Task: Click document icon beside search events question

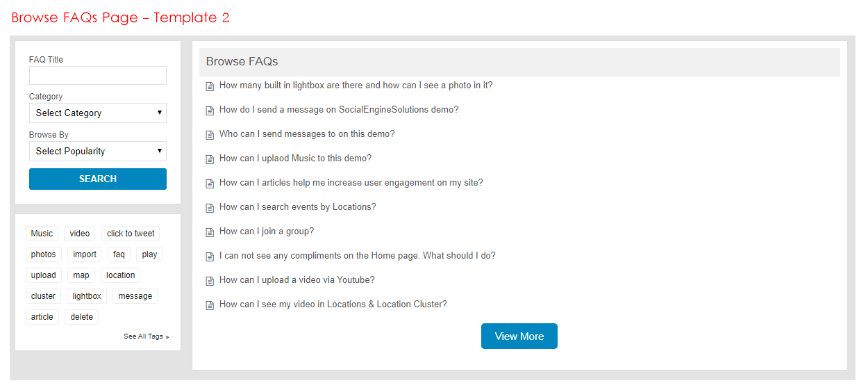Action: click(x=210, y=208)
